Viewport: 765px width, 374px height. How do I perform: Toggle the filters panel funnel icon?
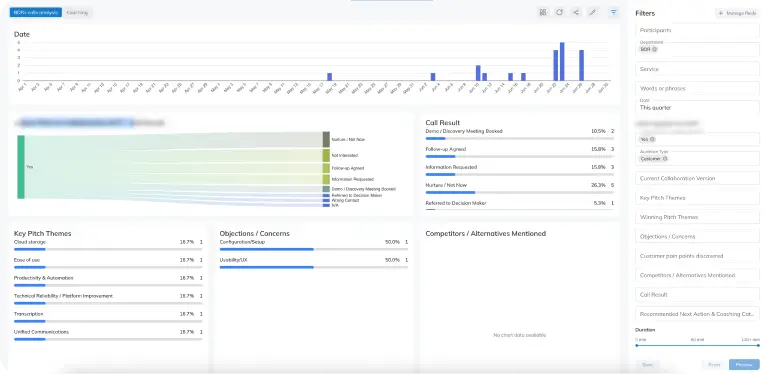click(x=614, y=12)
